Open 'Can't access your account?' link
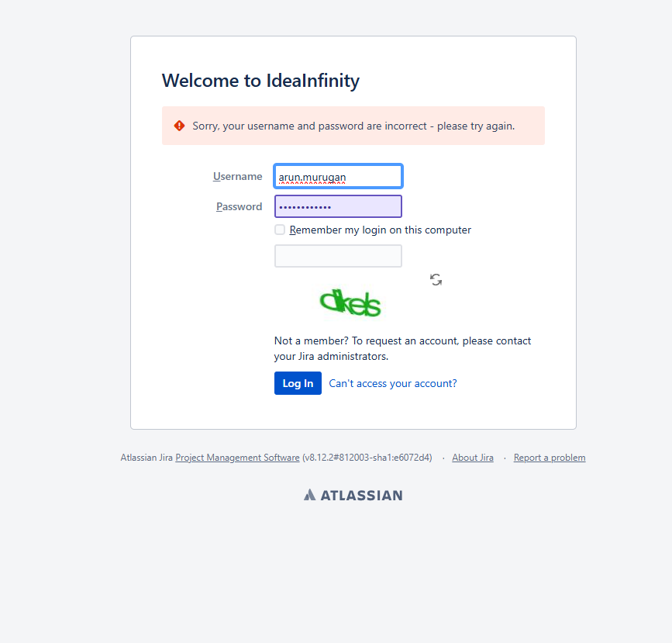This screenshot has height=643, width=672. 393,383
